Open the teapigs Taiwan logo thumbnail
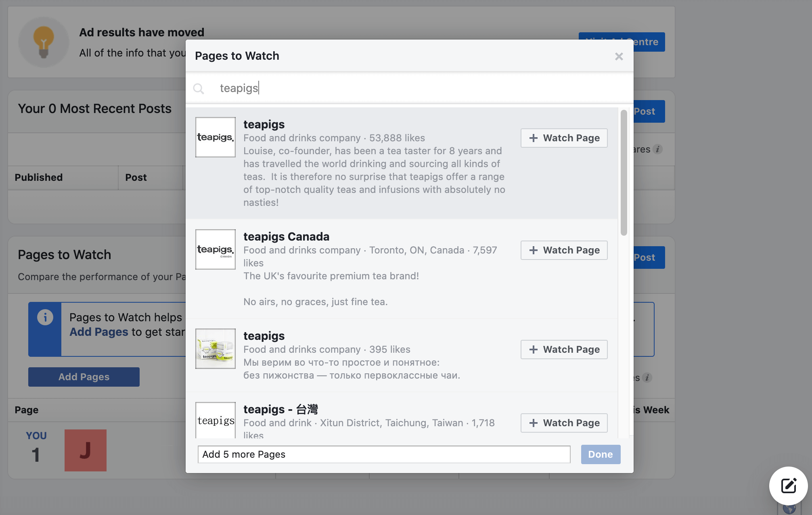Viewport: 812px width, 515px height. [x=216, y=420]
